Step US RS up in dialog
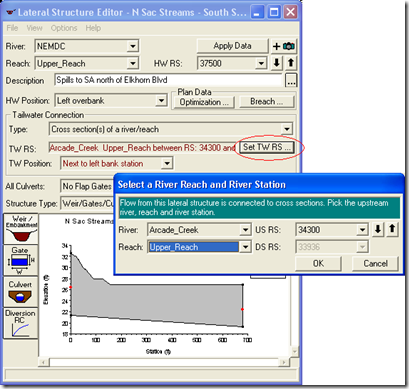 [x=392, y=229]
